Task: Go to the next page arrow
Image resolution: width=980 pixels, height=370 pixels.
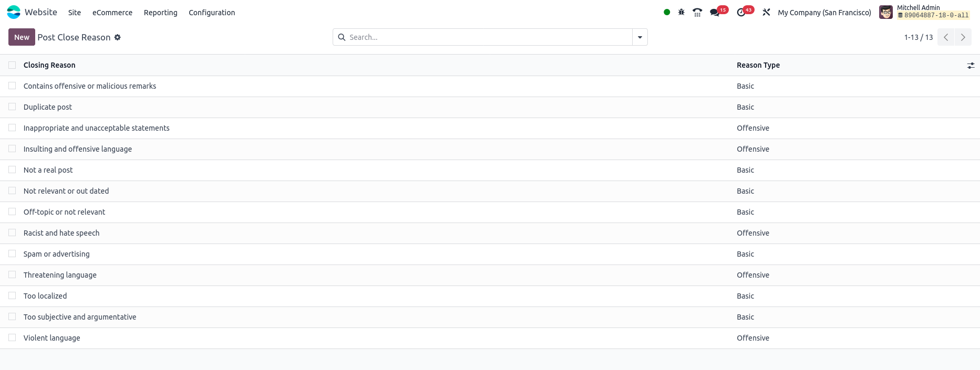Action: click(963, 37)
